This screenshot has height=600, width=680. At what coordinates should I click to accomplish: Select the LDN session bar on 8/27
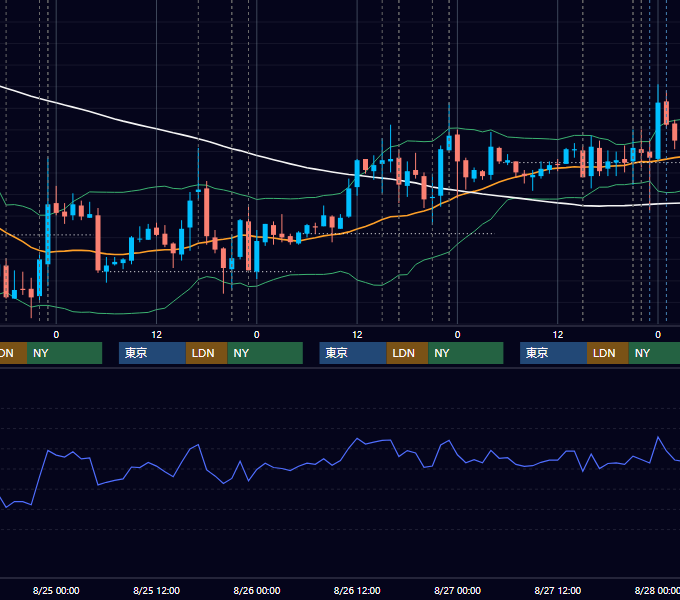coord(608,353)
